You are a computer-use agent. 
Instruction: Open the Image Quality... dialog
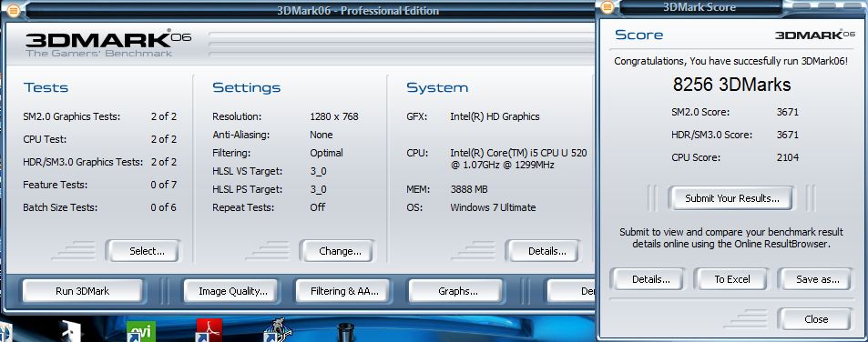[232, 291]
